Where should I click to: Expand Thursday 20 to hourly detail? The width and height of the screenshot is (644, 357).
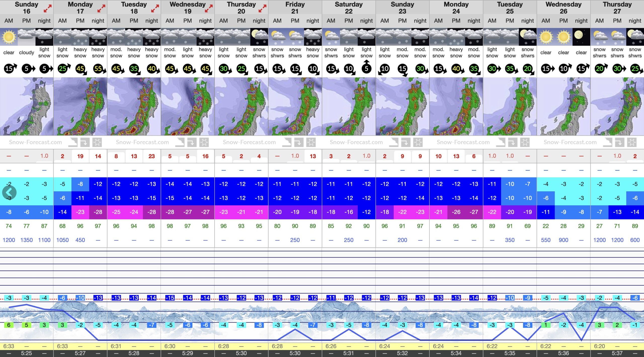[x=262, y=9]
